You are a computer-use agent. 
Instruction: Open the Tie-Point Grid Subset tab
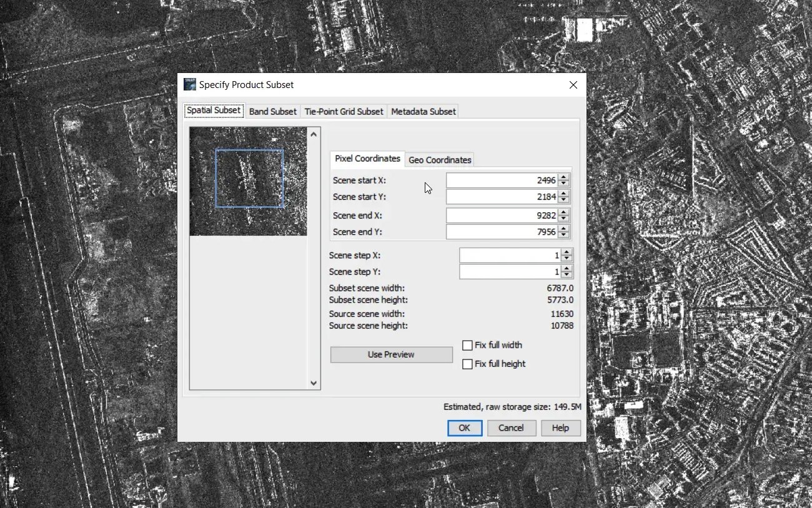[344, 111]
